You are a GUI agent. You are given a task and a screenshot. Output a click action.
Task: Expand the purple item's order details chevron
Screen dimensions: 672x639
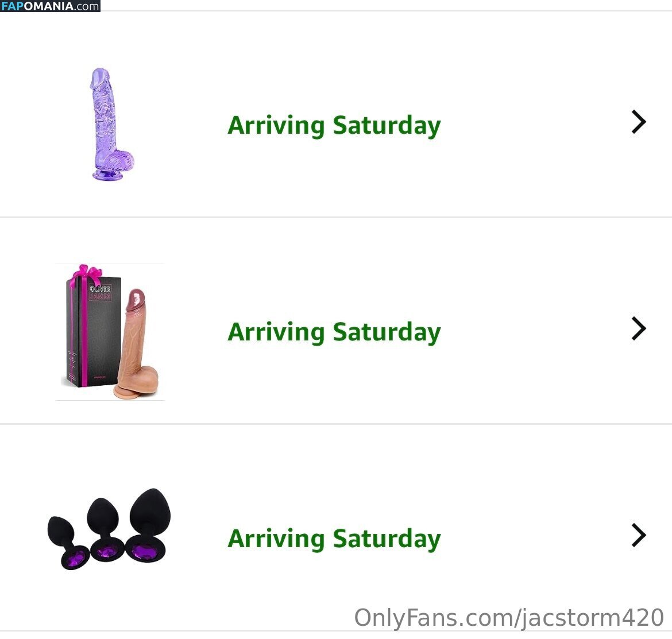point(638,122)
